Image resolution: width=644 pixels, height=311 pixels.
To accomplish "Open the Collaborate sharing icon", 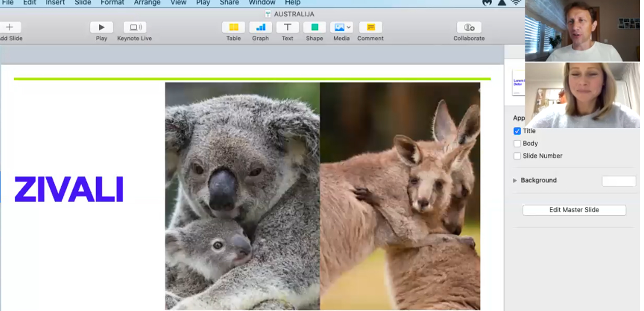I will click(x=469, y=27).
